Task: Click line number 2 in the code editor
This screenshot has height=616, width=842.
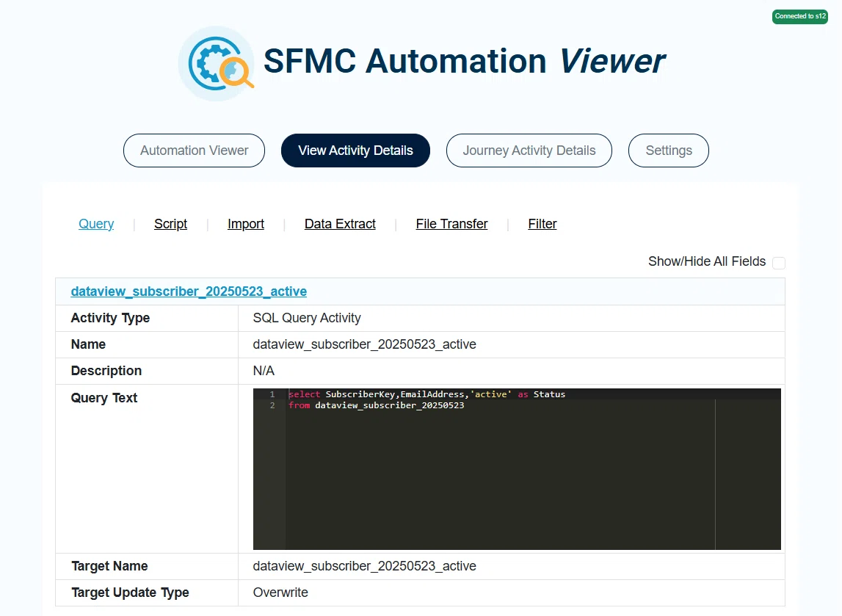Action: pyautogui.click(x=272, y=405)
